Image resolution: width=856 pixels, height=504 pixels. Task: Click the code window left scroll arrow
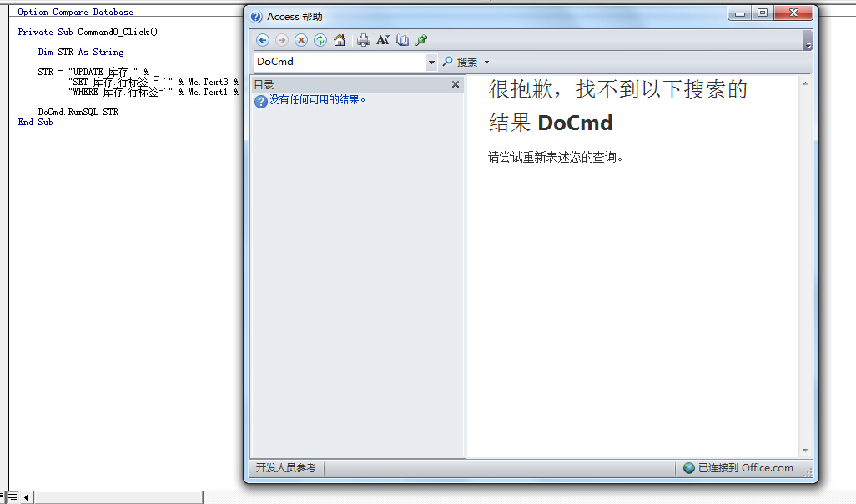[26, 497]
